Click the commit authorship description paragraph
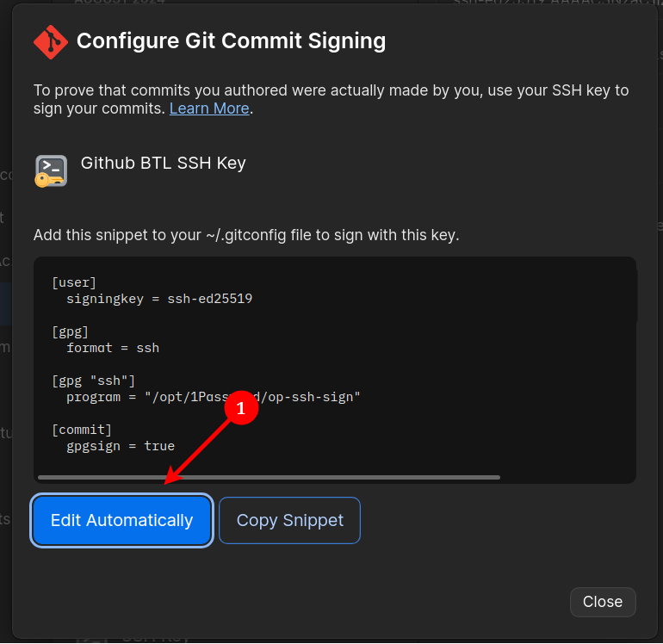Screen dimensions: 663x644 click(x=331, y=99)
